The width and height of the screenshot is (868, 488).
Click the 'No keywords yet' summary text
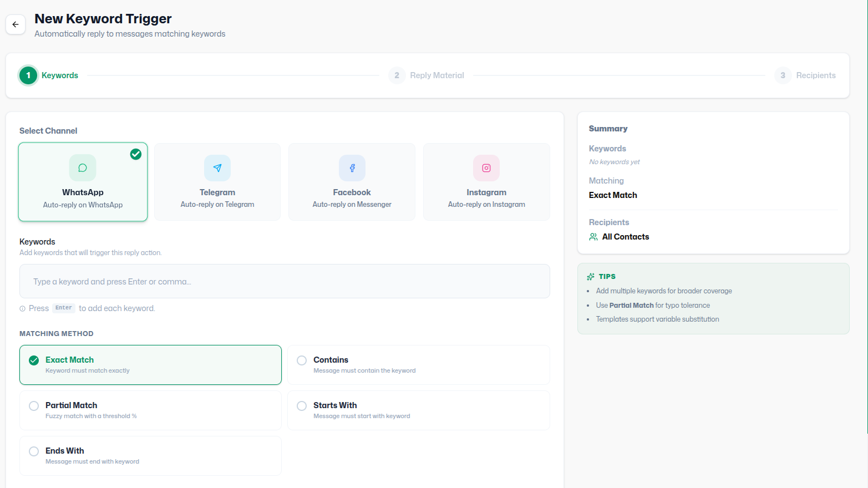coord(615,162)
